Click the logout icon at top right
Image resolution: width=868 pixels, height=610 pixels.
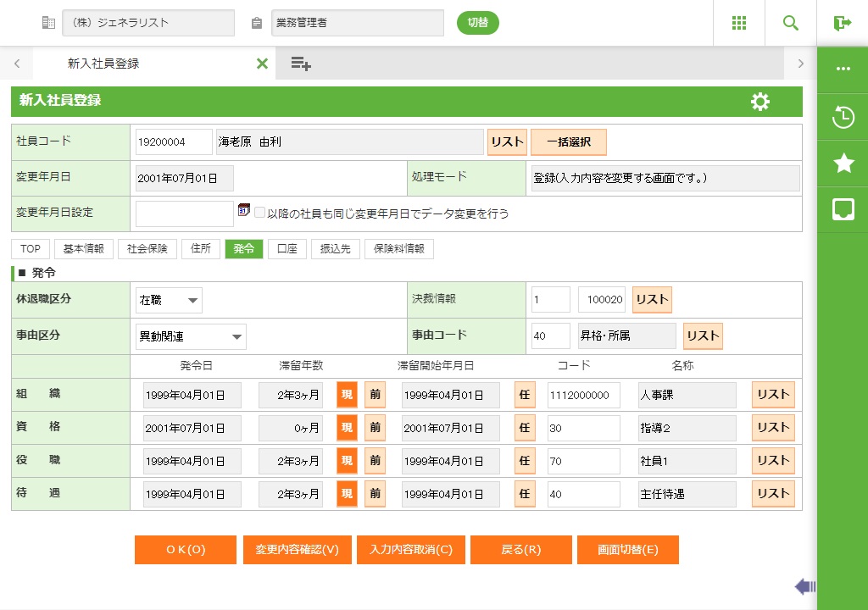coord(842,23)
